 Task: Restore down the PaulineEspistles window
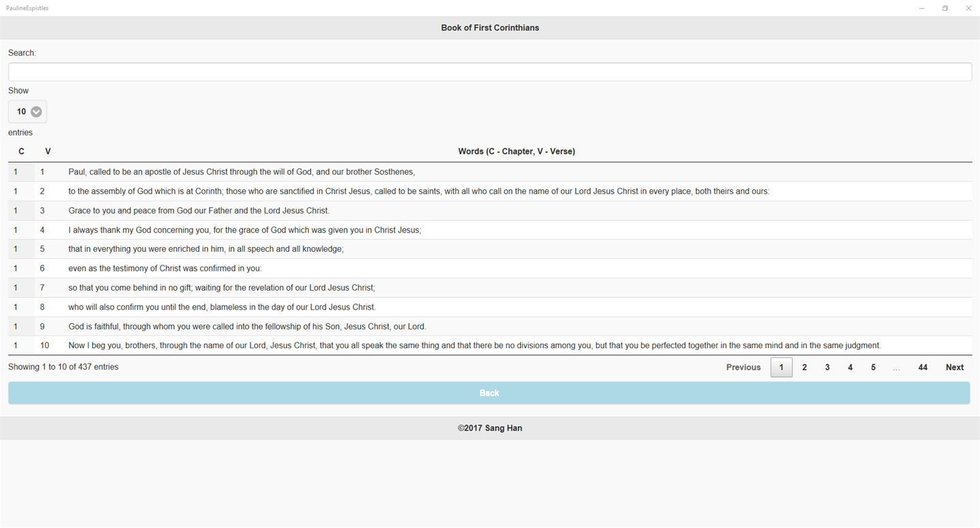(945, 8)
